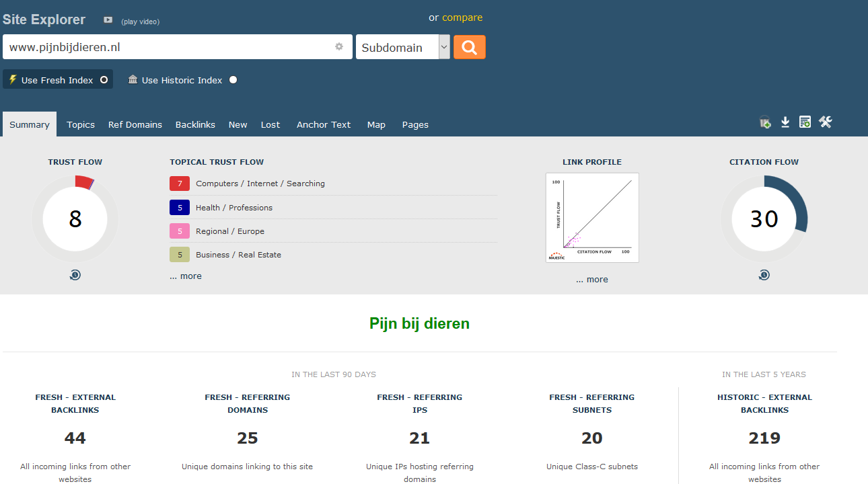Click the lightning bolt Fresh Index icon
The image size is (868, 484).
coord(12,79)
